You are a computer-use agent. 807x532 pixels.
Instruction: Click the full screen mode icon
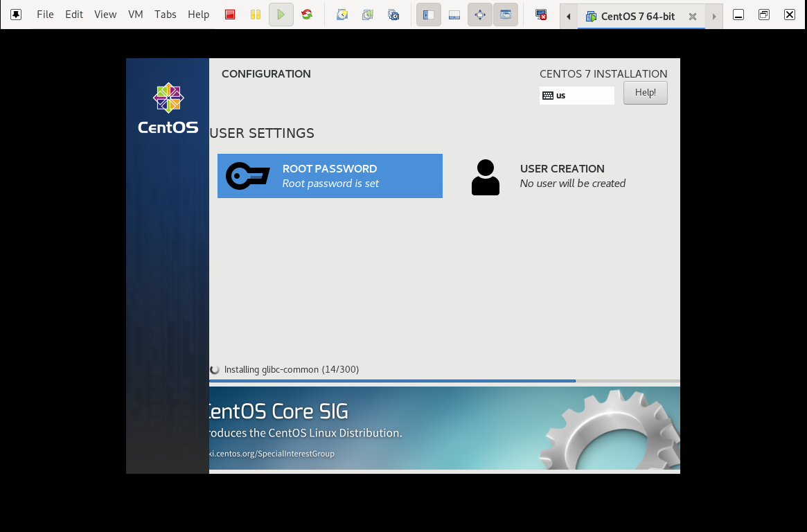pos(479,15)
